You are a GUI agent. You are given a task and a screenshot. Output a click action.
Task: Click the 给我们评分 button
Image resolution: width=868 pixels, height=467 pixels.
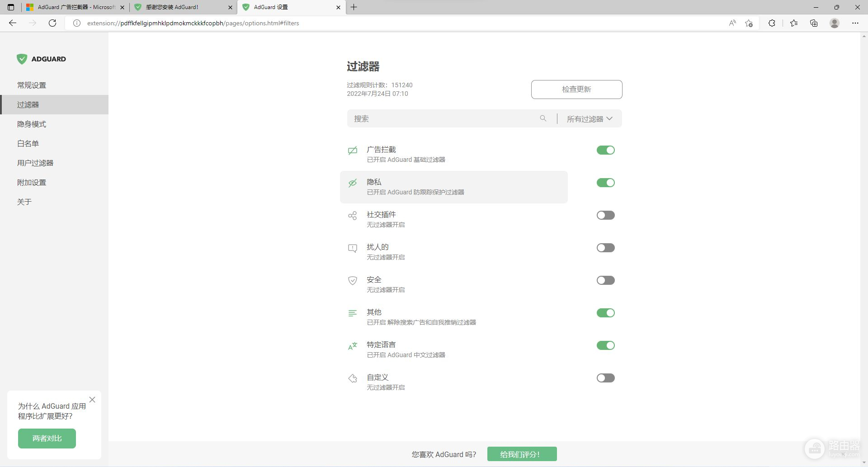pos(522,454)
